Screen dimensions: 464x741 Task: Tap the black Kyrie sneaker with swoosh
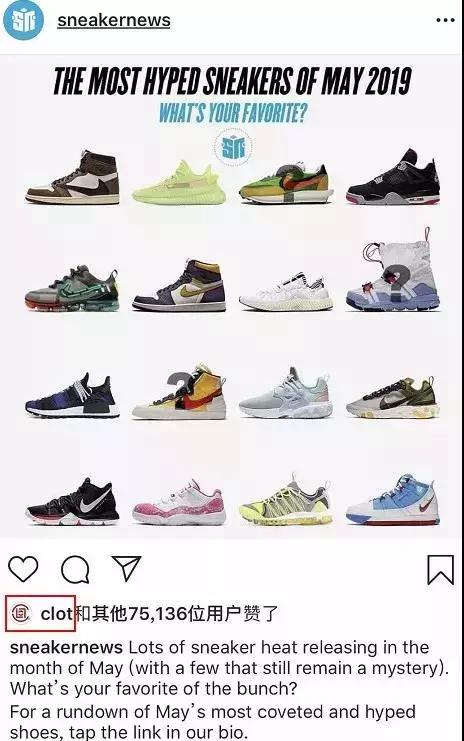pos(72,502)
